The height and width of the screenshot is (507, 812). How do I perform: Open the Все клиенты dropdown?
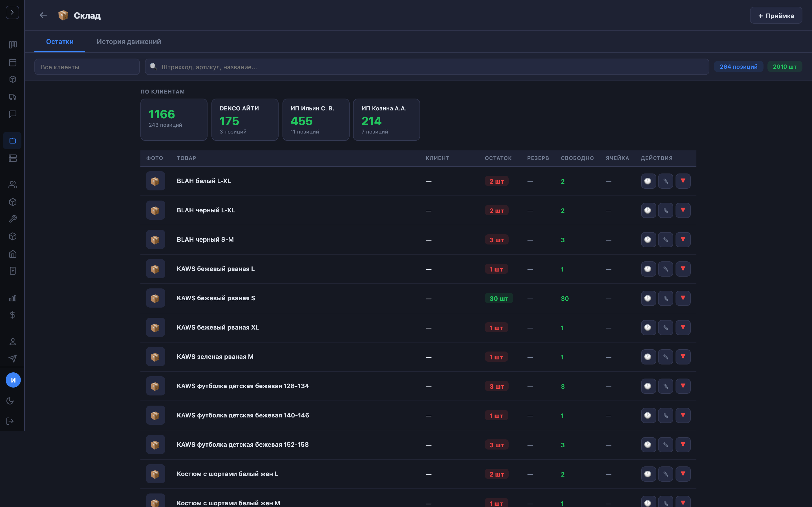(87, 67)
